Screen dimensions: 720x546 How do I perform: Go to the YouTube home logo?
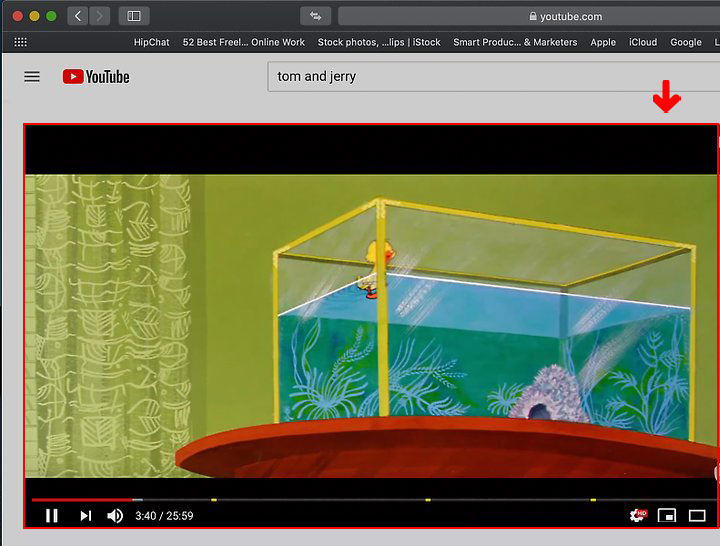click(96, 77)
